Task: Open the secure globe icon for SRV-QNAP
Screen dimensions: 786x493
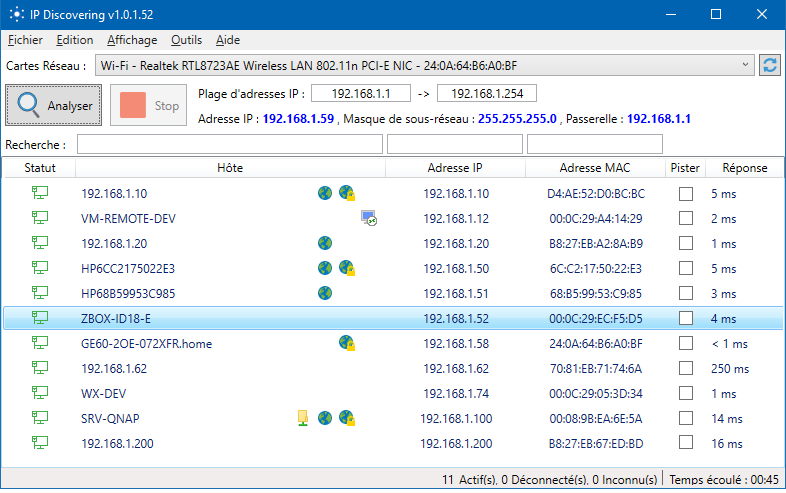Action: (x=347, y=418)
